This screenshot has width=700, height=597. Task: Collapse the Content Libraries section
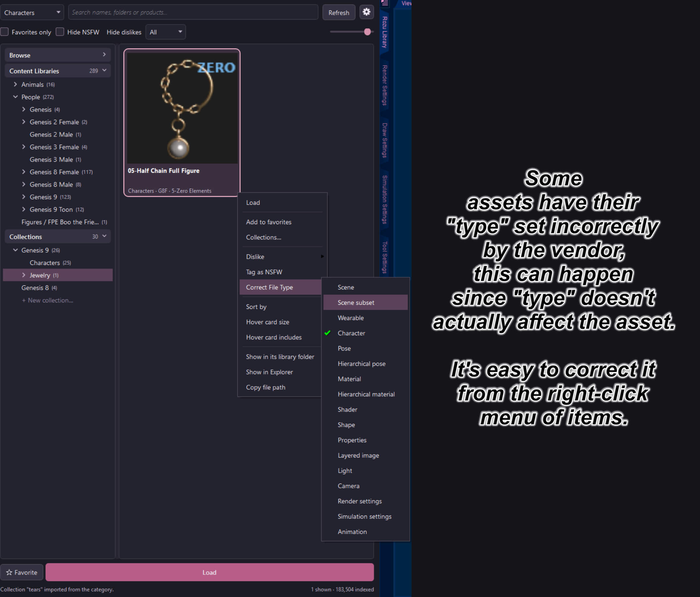58,71
